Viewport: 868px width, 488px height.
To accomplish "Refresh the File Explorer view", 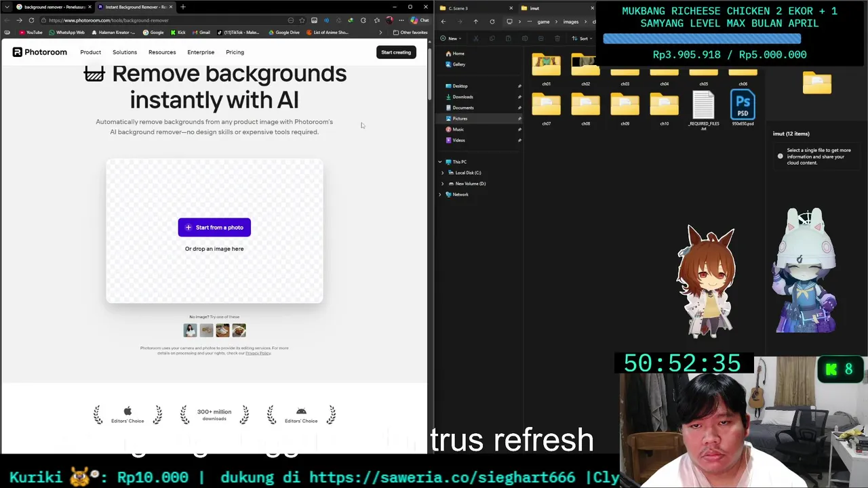I will tap(492, 22).
